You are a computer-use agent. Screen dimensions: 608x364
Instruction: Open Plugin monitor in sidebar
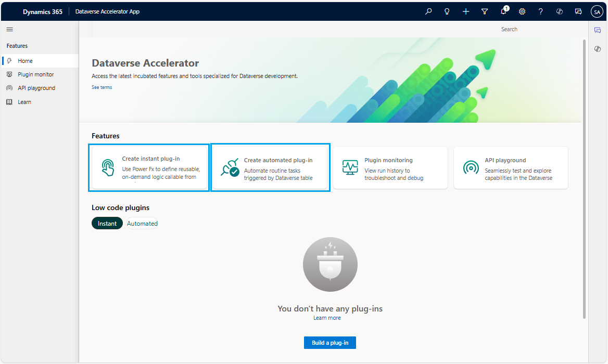click(35, 74)
